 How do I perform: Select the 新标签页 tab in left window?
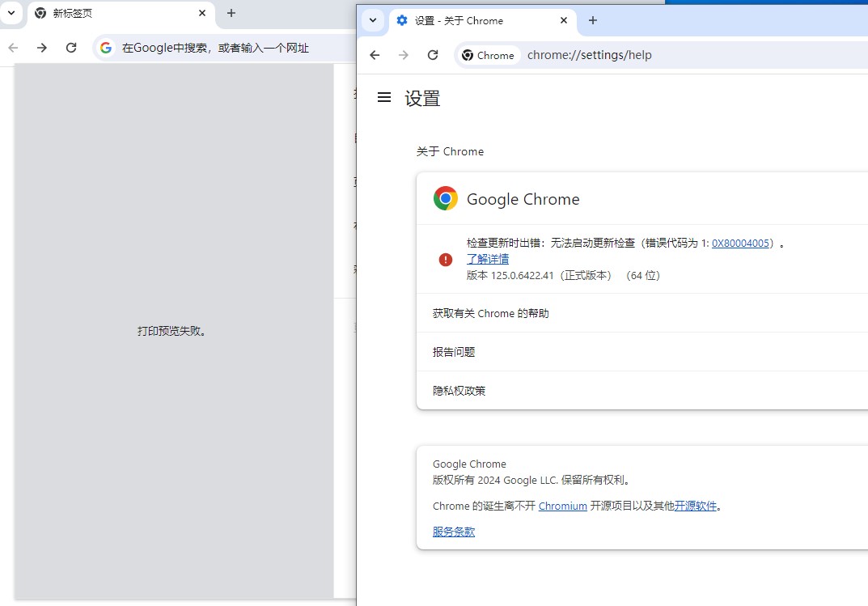pos(121,13)
